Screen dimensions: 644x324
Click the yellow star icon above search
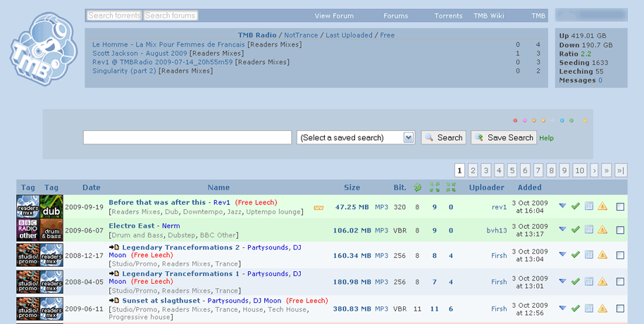pyautogui.click(x=585, y=120)
